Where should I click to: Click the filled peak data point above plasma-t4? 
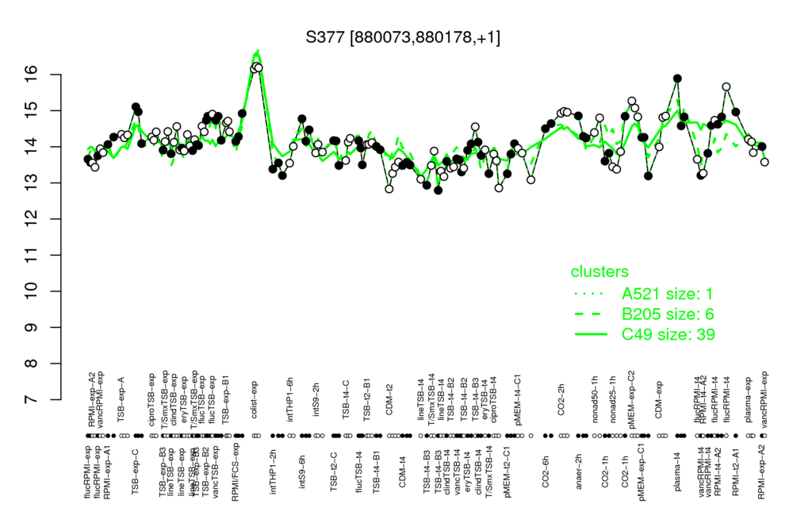coord(677,79)
